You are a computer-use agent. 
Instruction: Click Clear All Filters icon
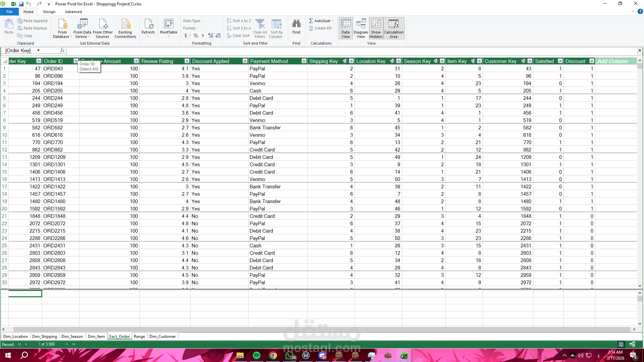[x=260, y=25]
